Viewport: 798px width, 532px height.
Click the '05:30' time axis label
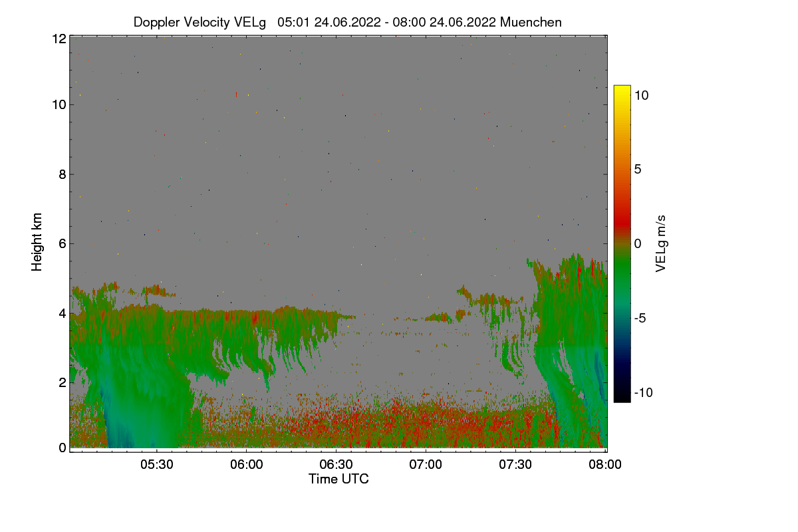coord(156,465)
